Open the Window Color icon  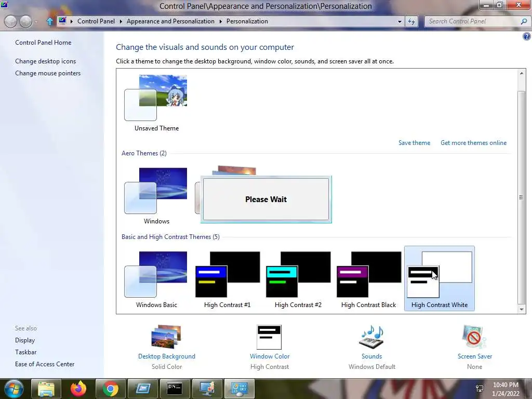[269, 337]
